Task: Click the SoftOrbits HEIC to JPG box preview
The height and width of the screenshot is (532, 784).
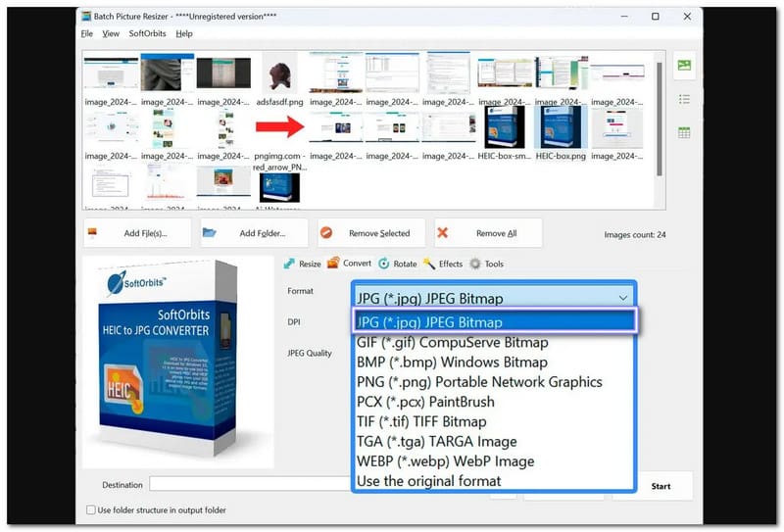Action: (x=177, y=362)
